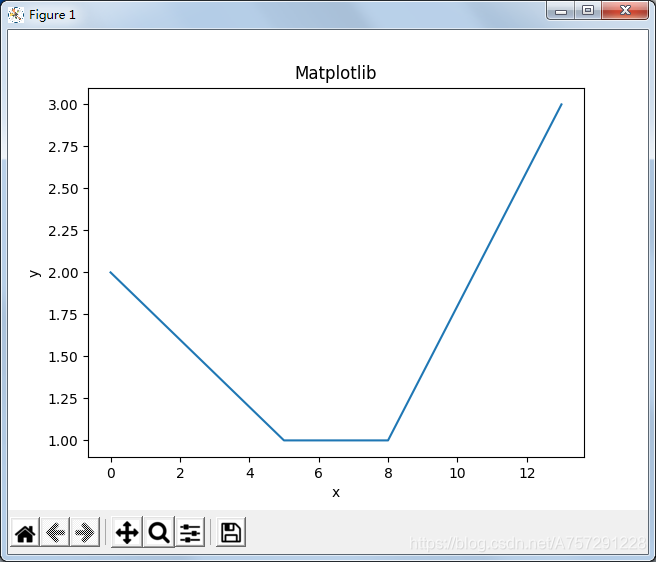The height and width of the screenshot is (562, 656).
Task: Click the y-axis tick label 1.75
Action: point(63,315)
